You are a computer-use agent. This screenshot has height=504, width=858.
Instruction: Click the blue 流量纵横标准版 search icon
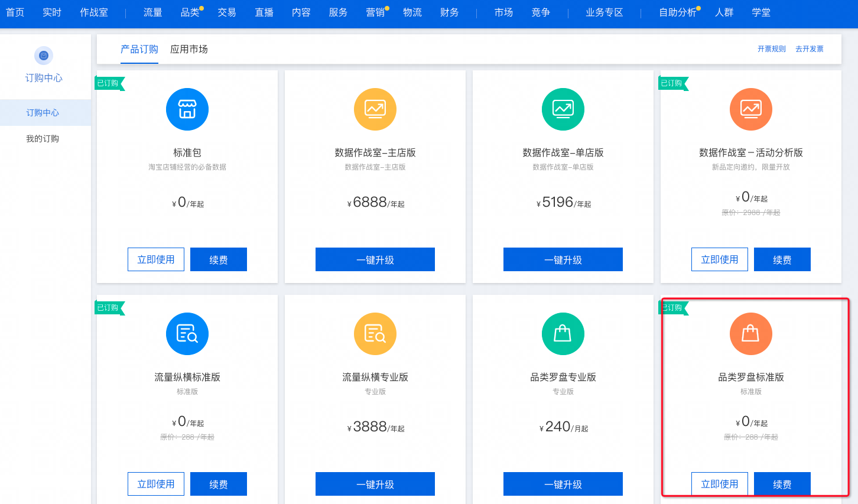tap(187, 334)
